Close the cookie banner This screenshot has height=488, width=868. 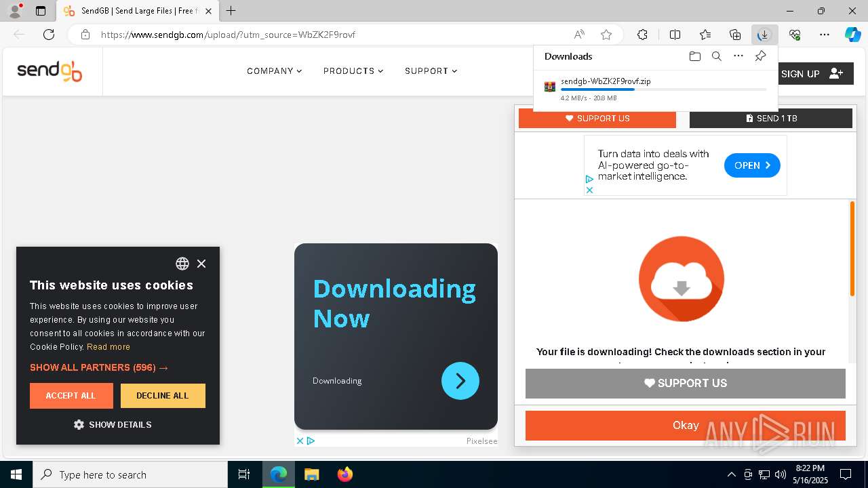pyautogui.click(x=201, y=264)
